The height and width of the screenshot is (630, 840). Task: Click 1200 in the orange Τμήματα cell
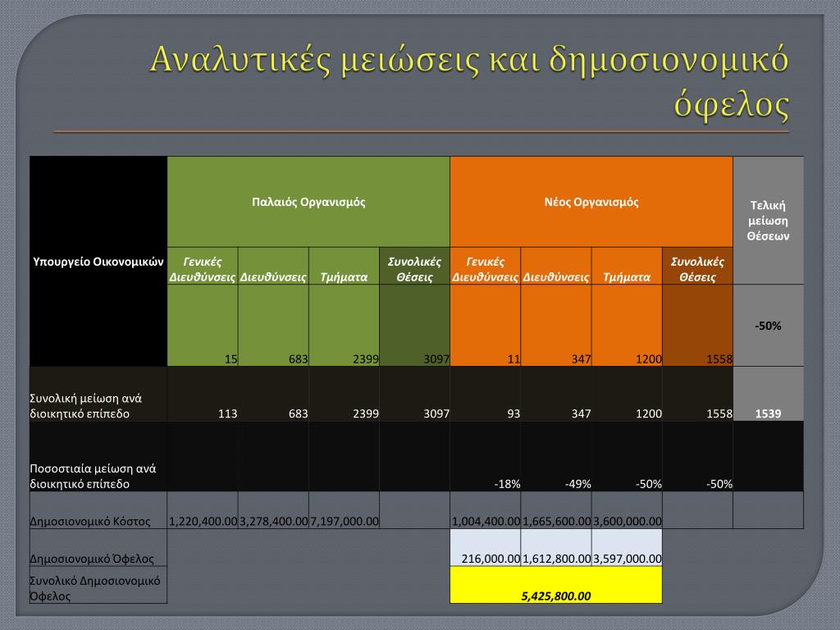[x=648, y=359]
